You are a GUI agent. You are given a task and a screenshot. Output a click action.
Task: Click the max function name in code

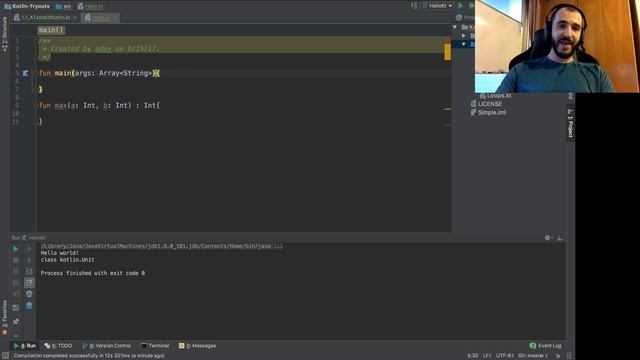[x=60, y=105]
